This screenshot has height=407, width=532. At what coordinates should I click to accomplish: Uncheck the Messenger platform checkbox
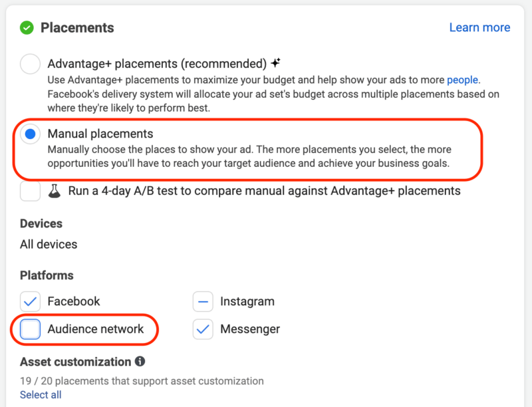[x=203, y=329]
